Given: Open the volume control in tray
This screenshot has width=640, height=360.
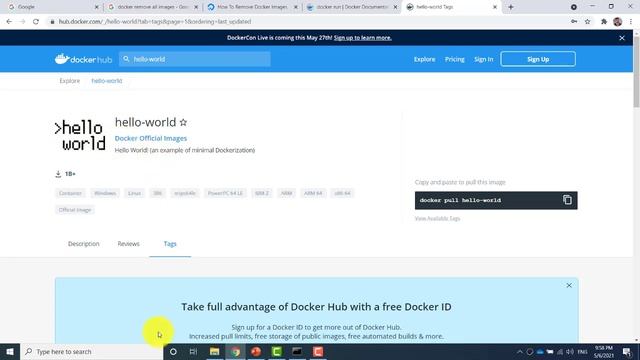Looking at the screenshot, I should click(570, 351).
